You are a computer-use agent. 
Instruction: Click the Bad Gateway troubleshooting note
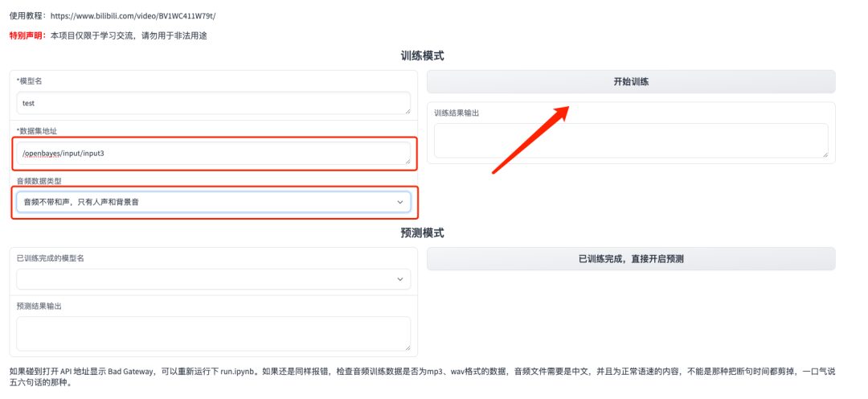[423, 376]
